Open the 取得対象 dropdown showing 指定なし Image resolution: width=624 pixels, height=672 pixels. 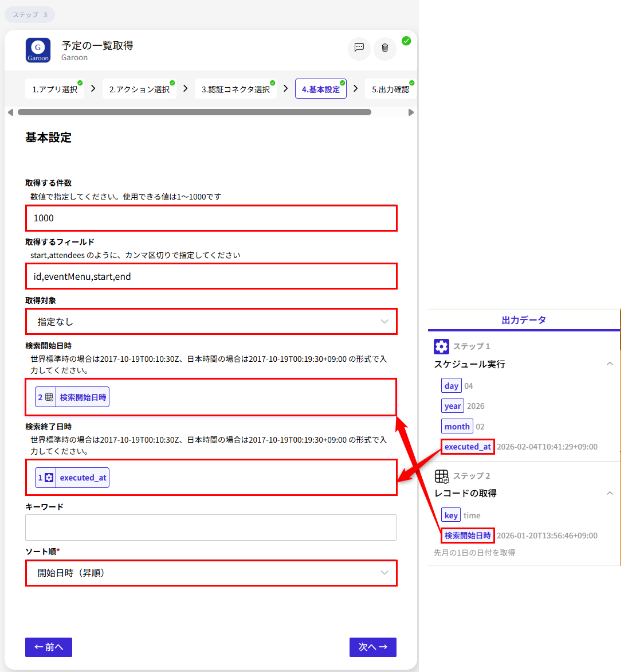tap(211, 322)
